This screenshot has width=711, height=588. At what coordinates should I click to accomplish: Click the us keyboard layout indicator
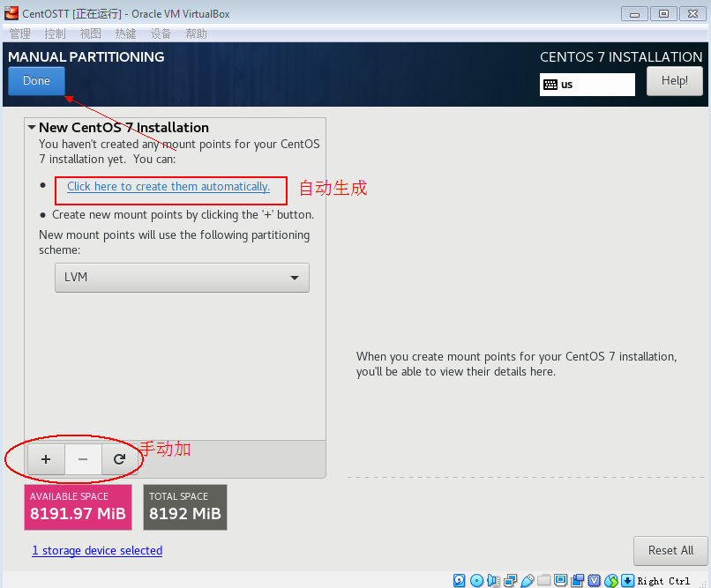[x=588, y=85]
